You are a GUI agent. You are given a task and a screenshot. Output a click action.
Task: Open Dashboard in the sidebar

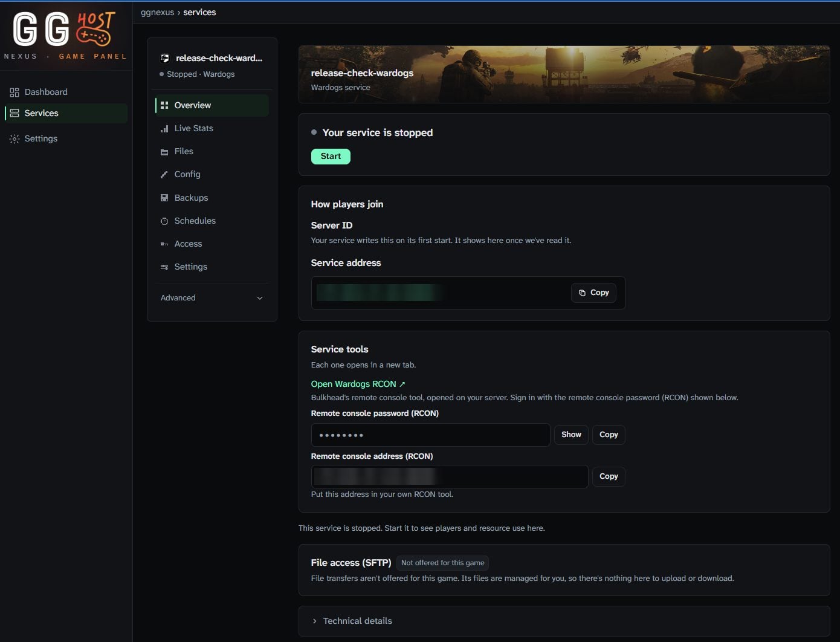coord(66,92)
